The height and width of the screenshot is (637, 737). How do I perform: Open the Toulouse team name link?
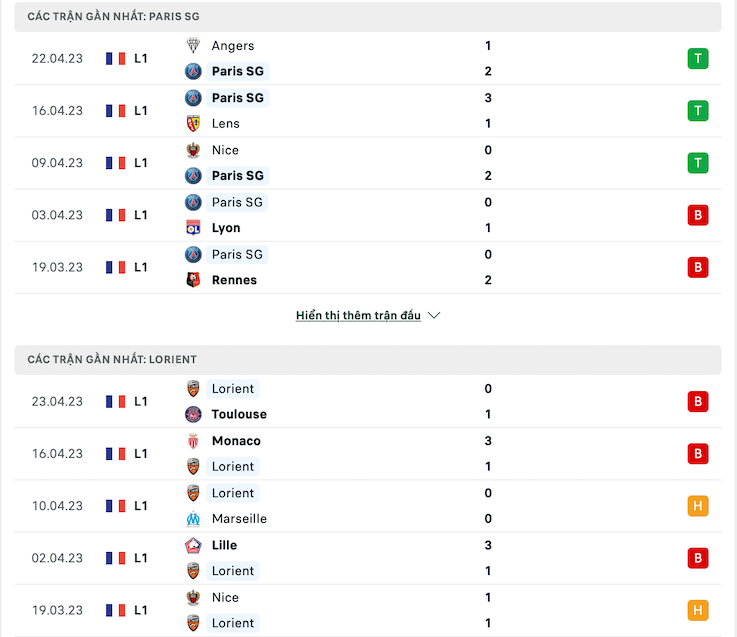coord(239,414)
